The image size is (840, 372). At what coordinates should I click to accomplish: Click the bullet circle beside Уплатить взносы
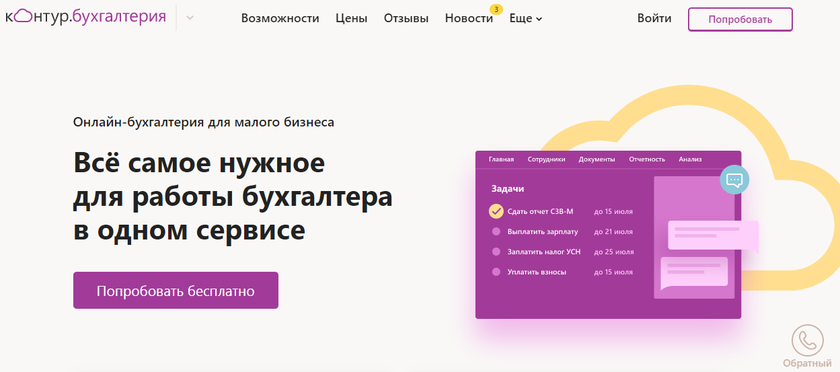496,272
